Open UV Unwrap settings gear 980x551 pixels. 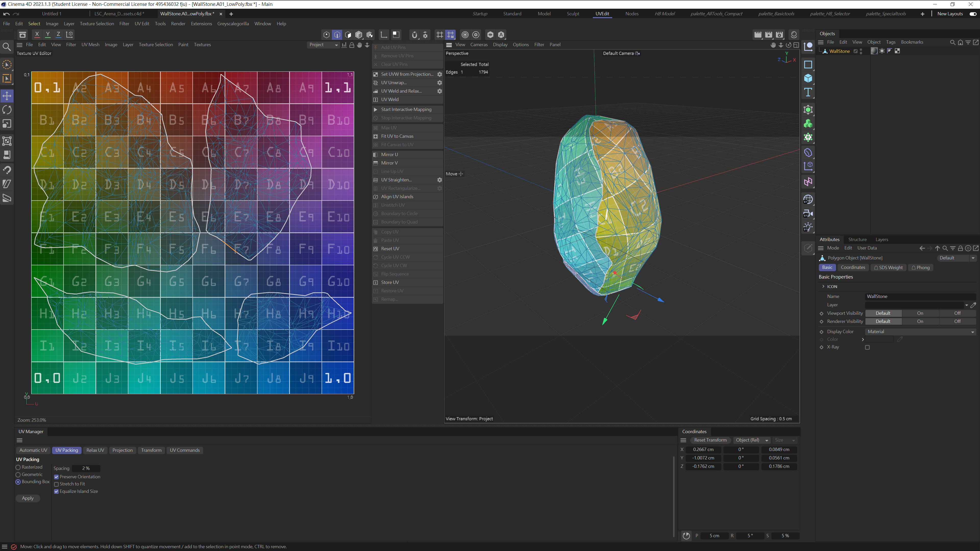pos(439,82)
